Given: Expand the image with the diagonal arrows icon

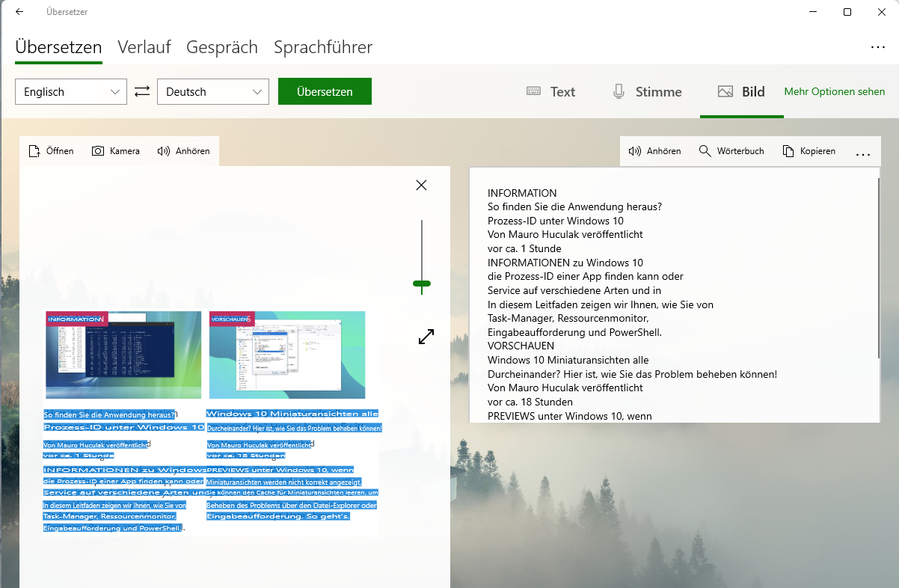Looking at the screenshot, I should 426,337.
